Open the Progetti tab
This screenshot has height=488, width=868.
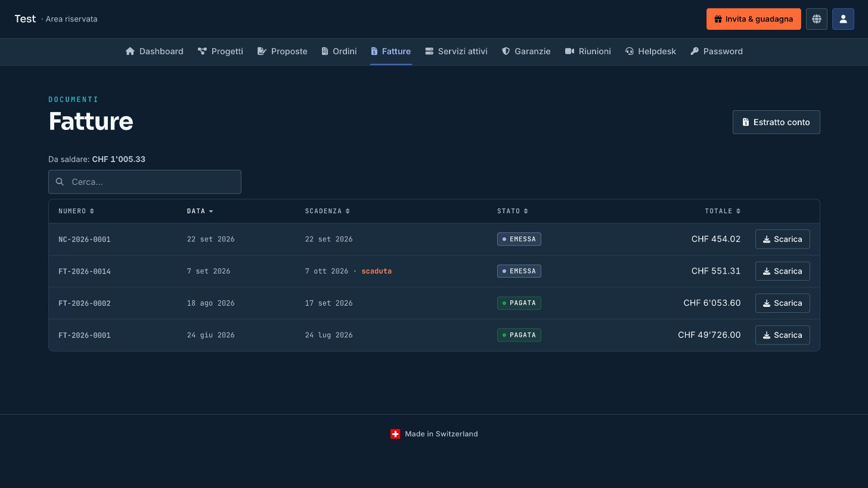click(221, 51)
